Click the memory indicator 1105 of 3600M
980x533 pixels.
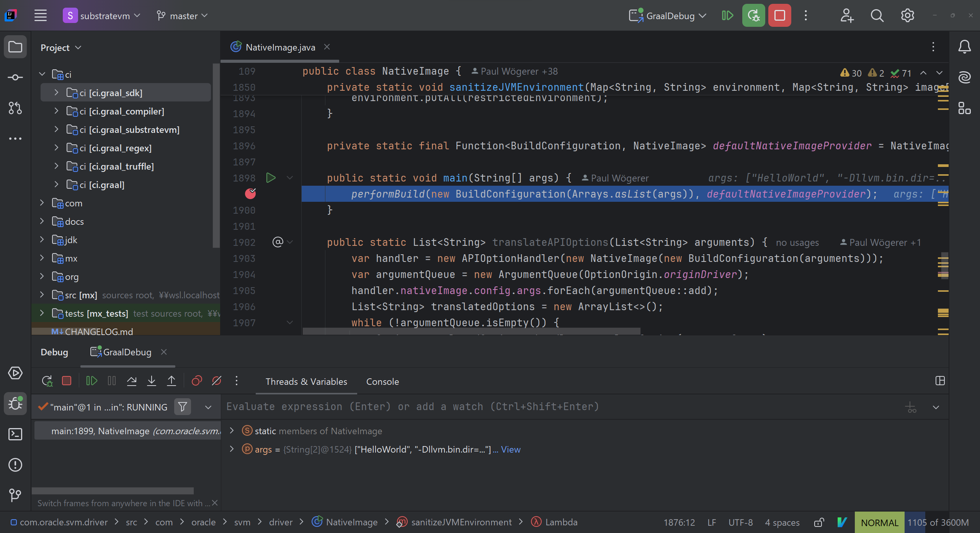tap(938, 523)
